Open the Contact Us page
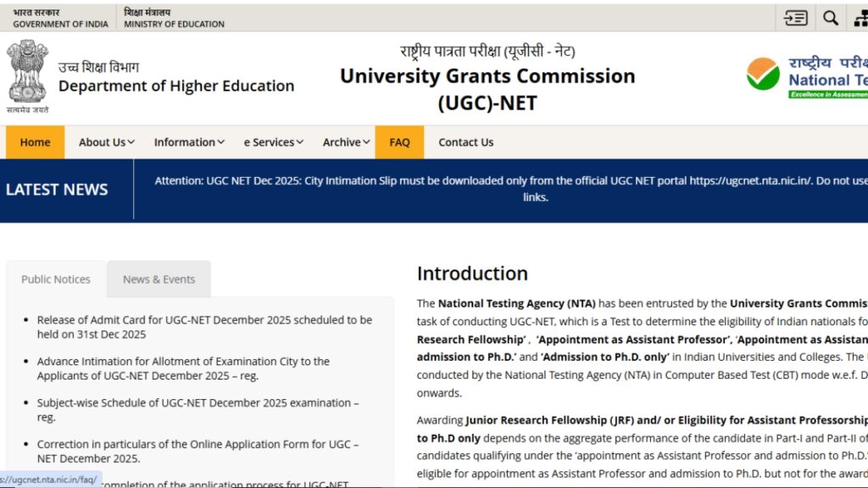Image resolution: width=868 pixels, height=488 pixels. (465, 142)
